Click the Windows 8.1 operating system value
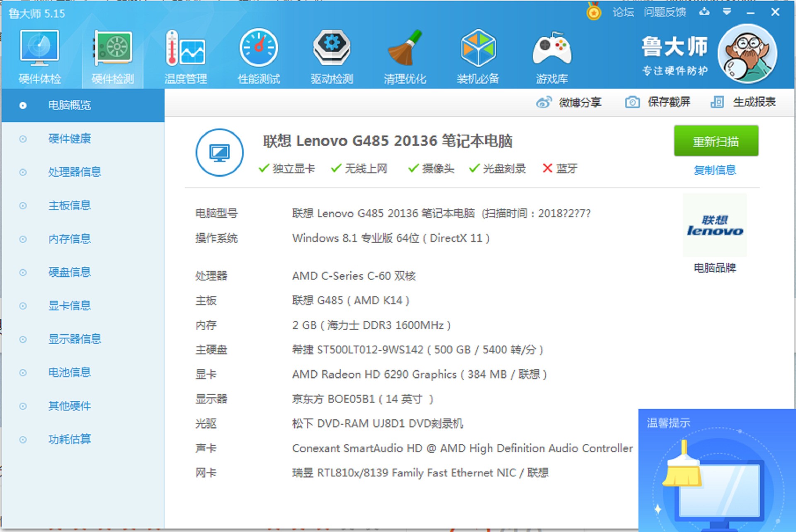This screenshot has width=796, height=532. coord(391,238)
